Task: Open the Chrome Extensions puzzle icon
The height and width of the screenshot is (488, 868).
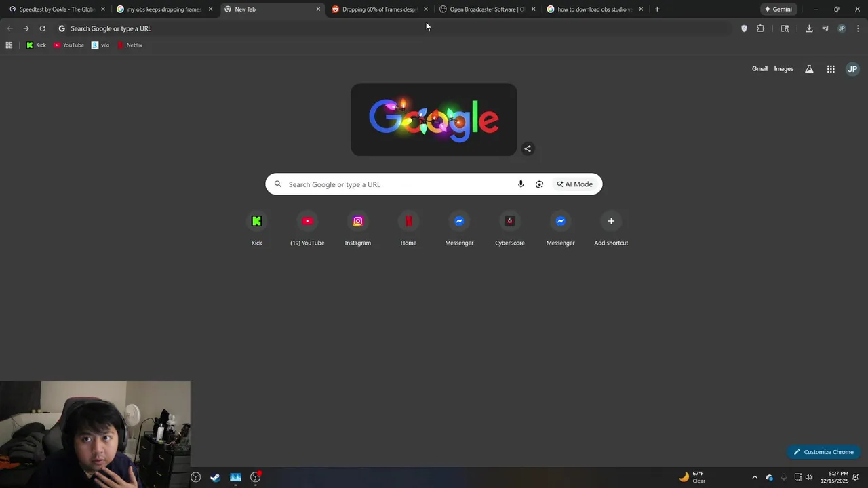Action: (760, 28)
